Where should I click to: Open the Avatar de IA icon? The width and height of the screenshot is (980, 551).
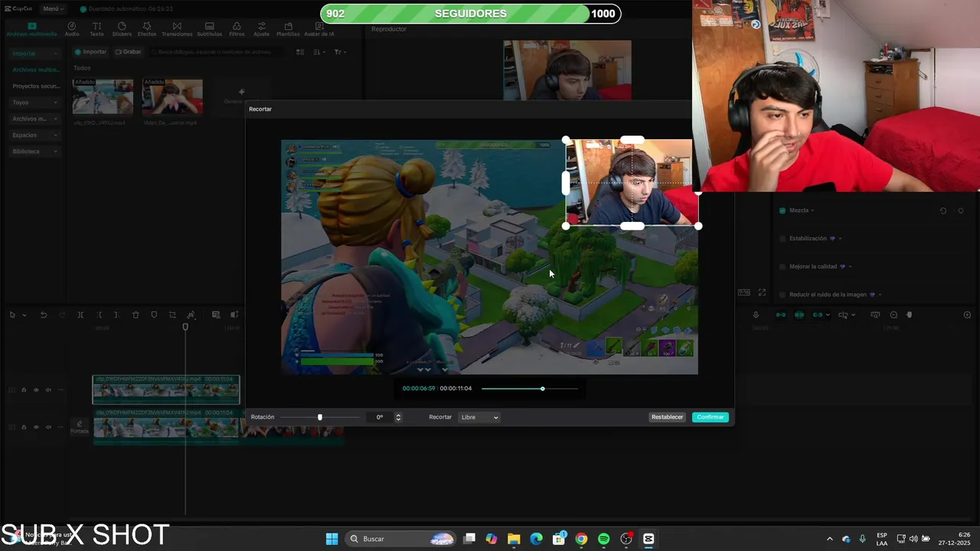319,29
